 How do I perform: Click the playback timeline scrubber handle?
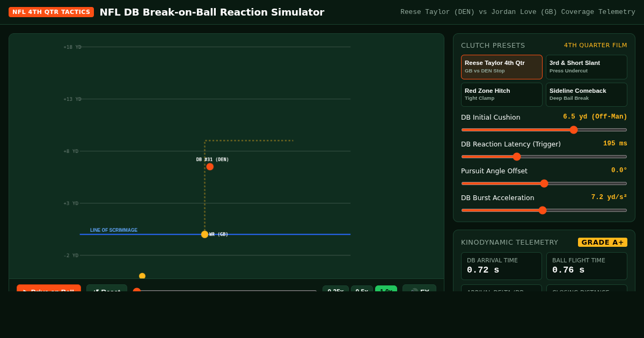tap(137, 291)
